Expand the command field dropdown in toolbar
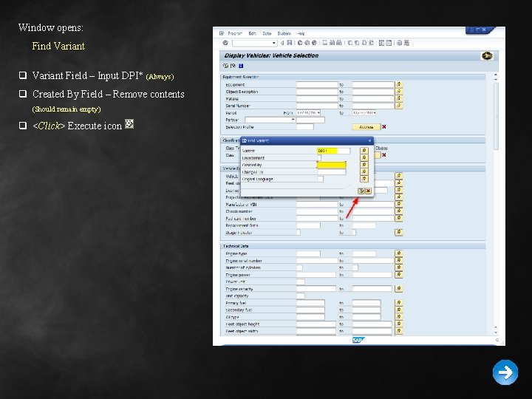The height and width of the screenshot is (399, 532). click(x=274, y=43)
